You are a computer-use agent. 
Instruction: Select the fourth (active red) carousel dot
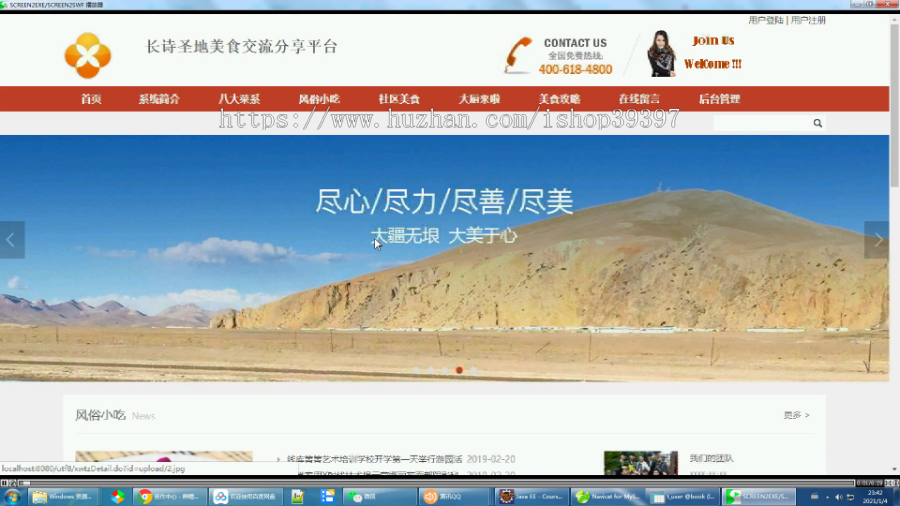[459, 370]
